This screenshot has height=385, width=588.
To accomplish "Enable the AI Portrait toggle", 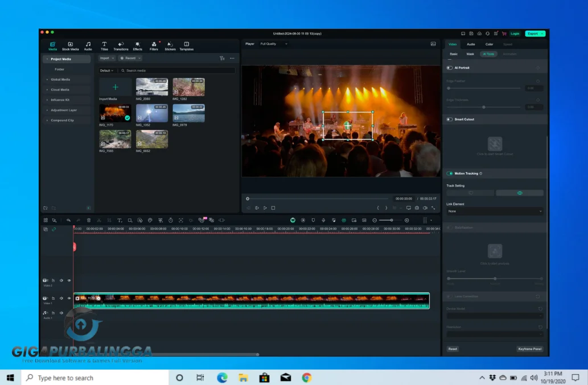I will [x=449, y=68].
